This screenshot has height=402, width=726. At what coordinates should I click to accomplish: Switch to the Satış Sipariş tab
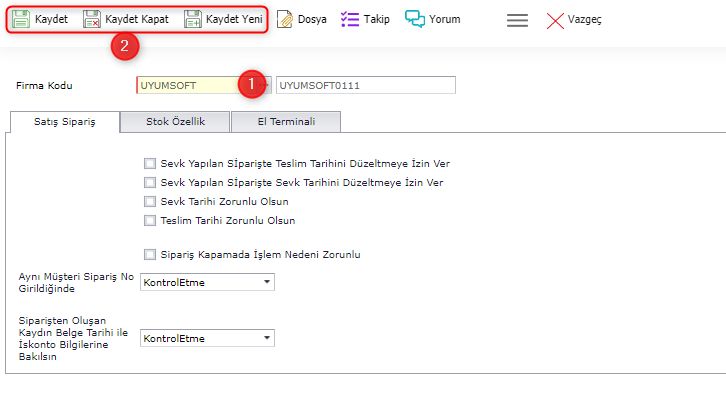[65, 122]
